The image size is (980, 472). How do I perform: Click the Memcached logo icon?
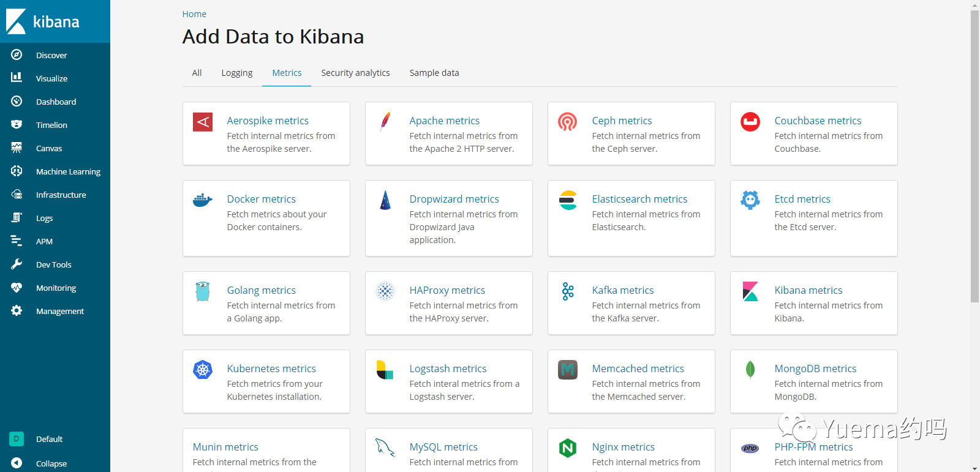point(568,370)
